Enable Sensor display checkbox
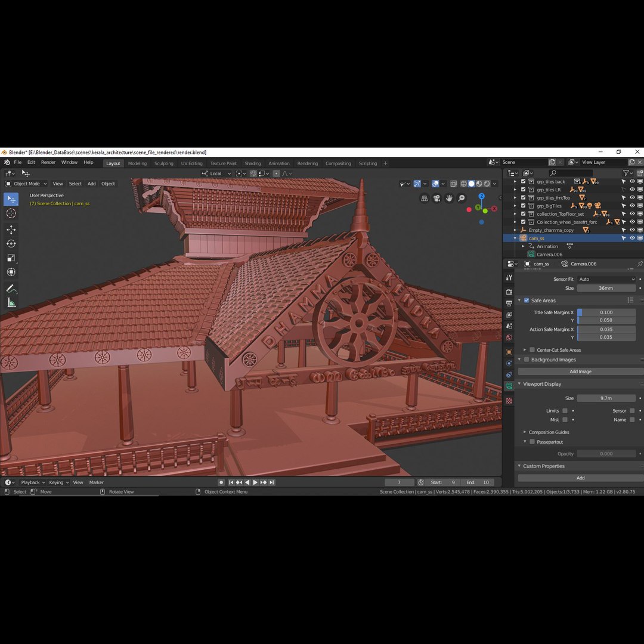 click(632, 411)
